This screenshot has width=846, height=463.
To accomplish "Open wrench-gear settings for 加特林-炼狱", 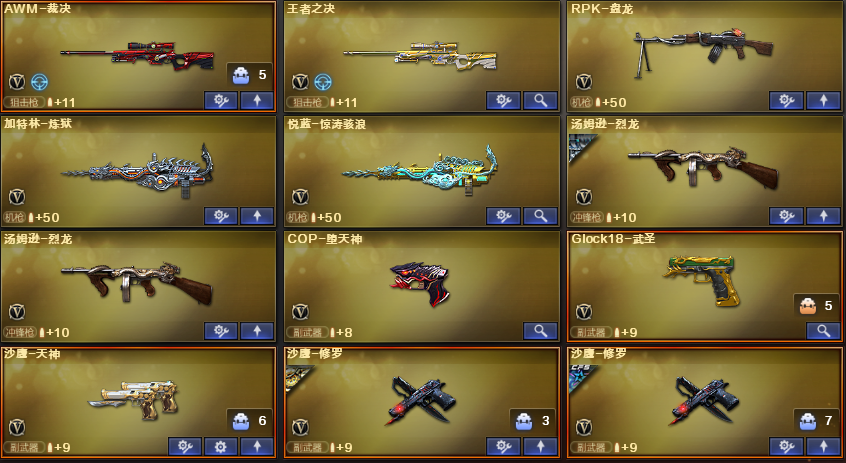I will 221,216.
